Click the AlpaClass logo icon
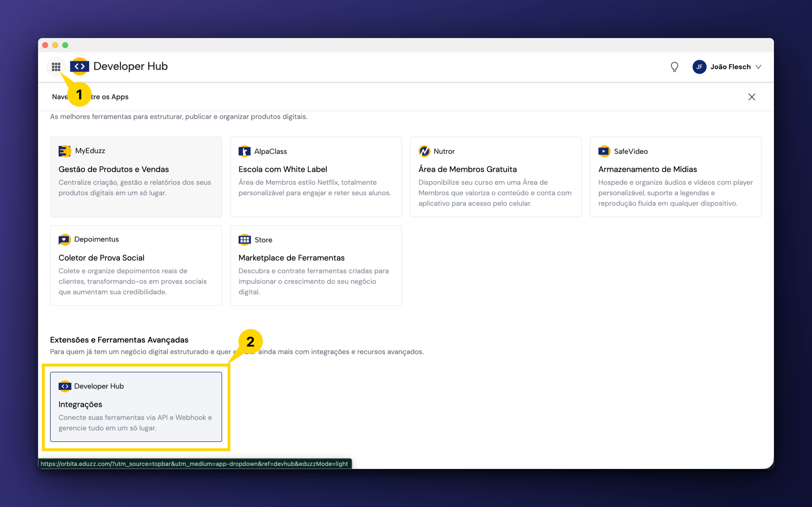Viewport: 812px width, 507px height. click(x=244, y=151)
